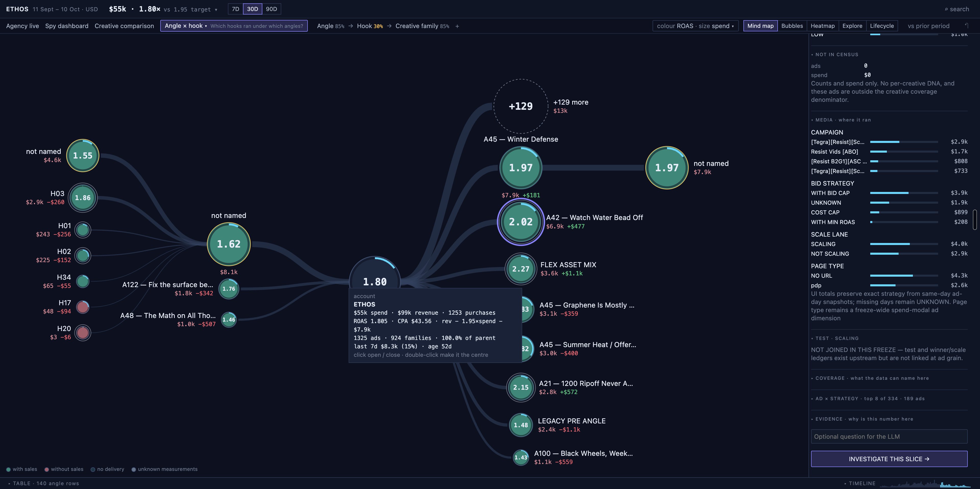
Task: Click the H17 red no-sales node
Action: 82,307
